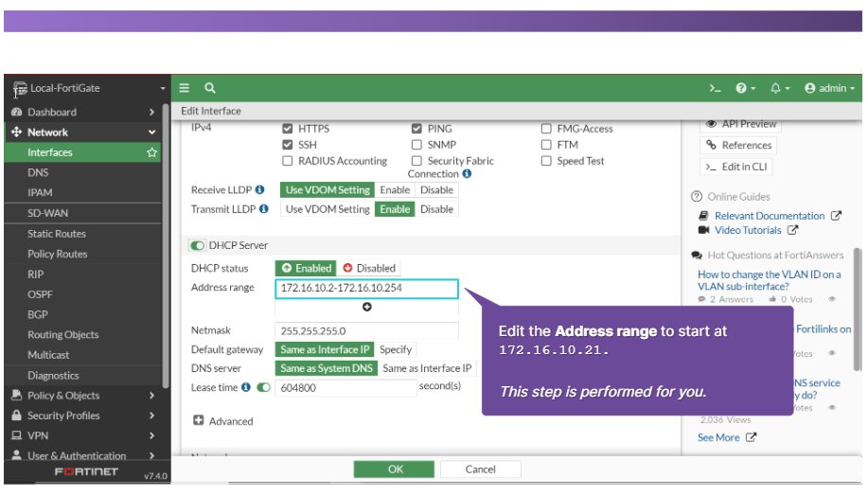The image size is (868, 496).
Task: Enable the RADIUS Accounting checkbox
Action: click(x=288, y=161)
